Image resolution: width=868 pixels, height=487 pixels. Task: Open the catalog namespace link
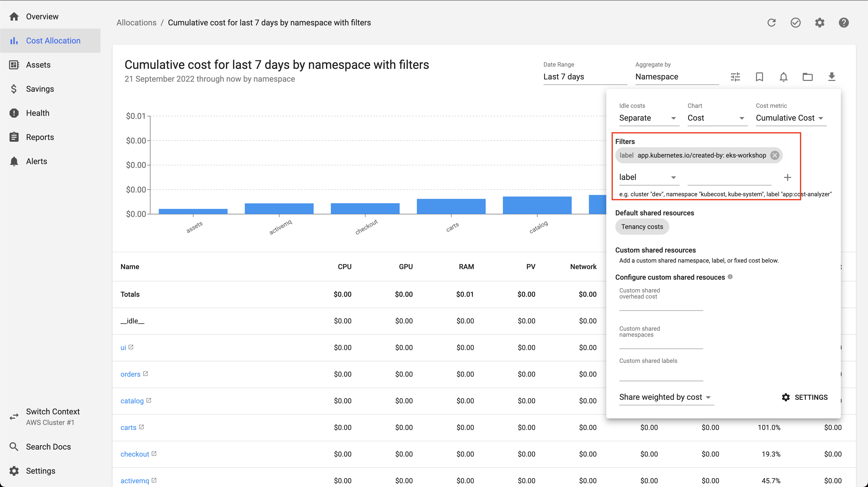[x=132, y=401]
